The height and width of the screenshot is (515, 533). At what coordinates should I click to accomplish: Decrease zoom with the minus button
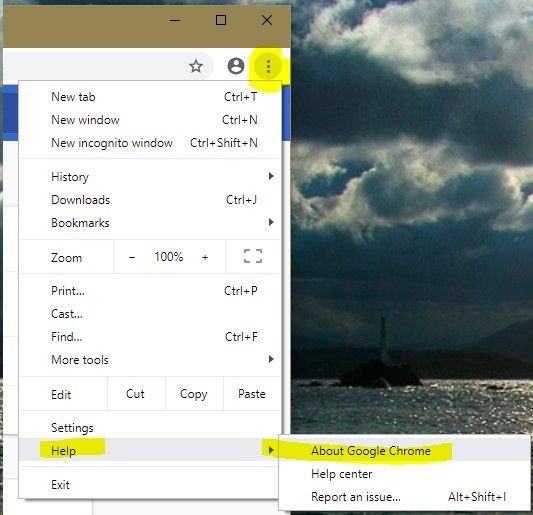click(x=132, y=257)
